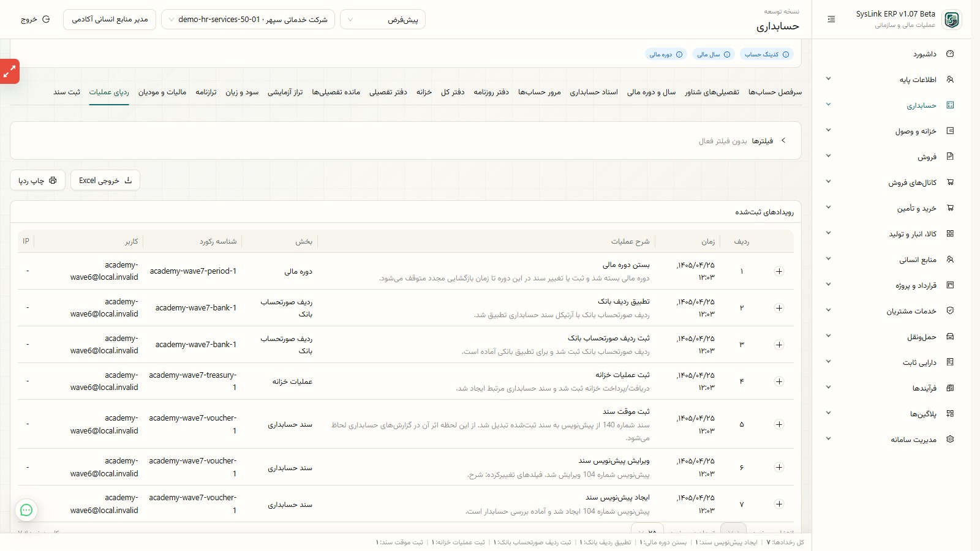
Task: Switch to دفتر کل tab
Action: [x=453, y=92]
